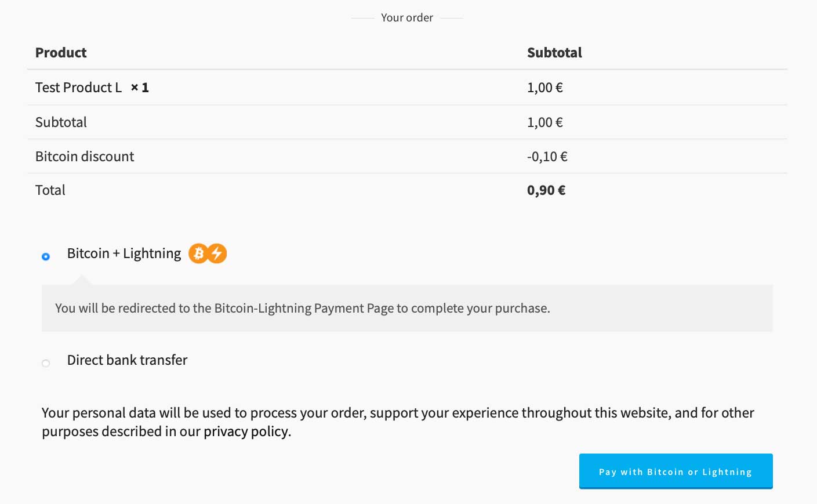Click the Your order section heading
817x504 pixels.
pyautogui.click(x=407, y=18)
